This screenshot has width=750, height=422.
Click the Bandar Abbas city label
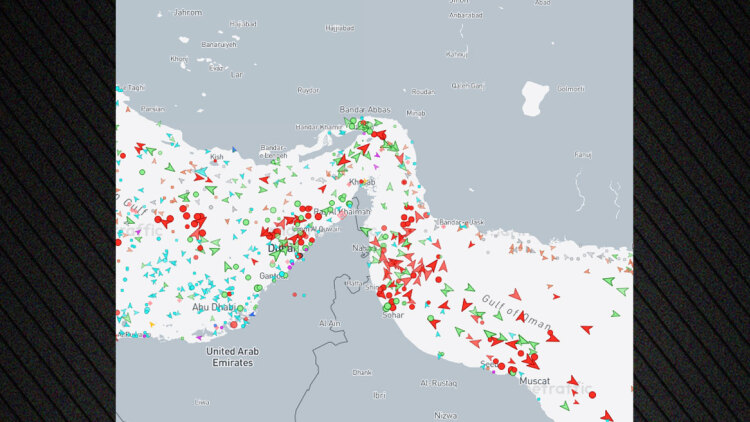(x=365, y=110)
